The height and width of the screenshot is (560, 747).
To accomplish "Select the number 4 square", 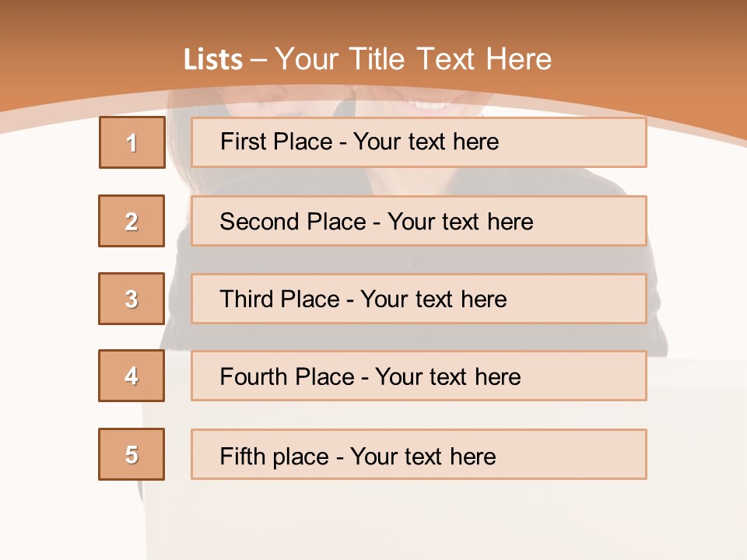I will 132,376.
